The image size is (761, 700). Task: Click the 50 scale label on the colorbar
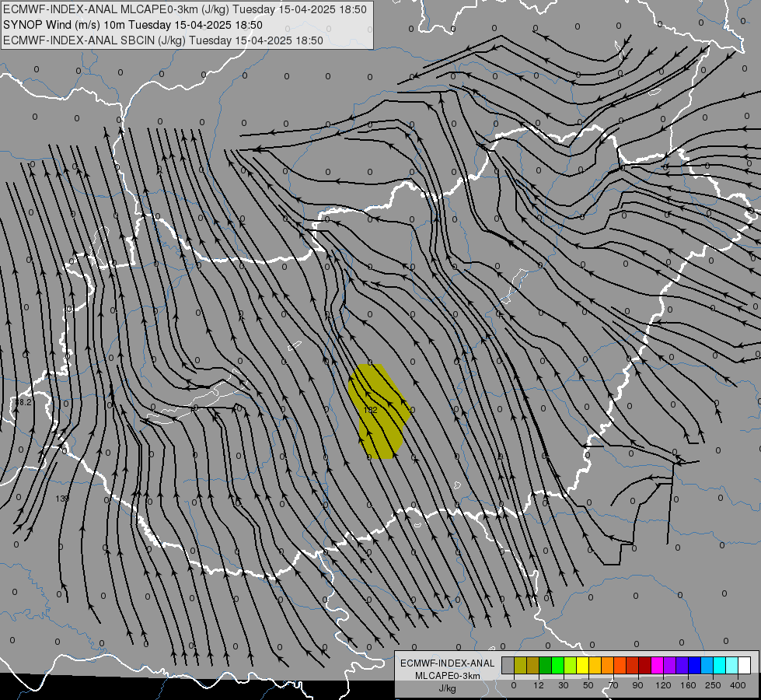588,685
